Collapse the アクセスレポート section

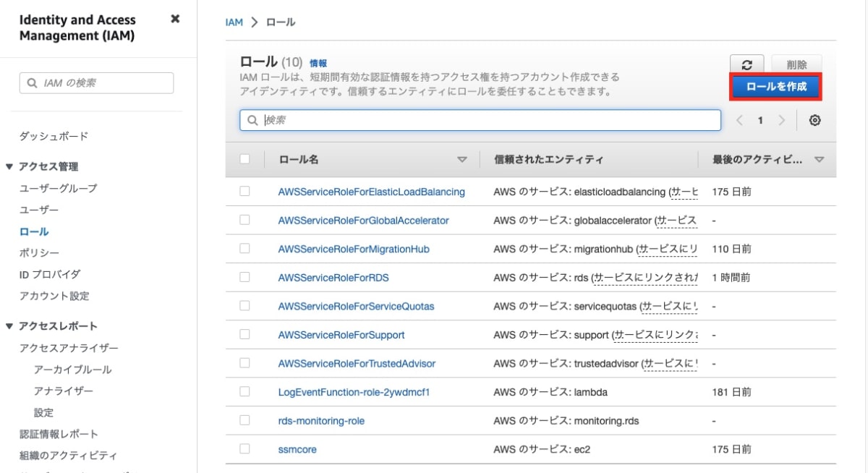9,326
